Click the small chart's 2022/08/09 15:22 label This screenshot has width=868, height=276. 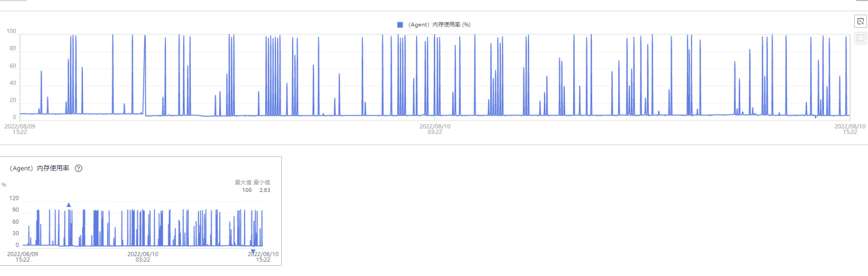22,257
